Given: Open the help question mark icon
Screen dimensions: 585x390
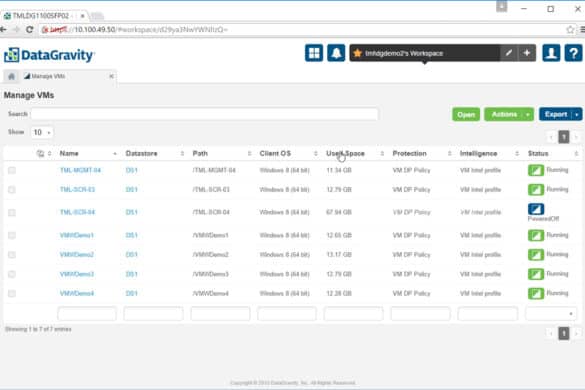Looking at the screenshot, I should point(573,53).
